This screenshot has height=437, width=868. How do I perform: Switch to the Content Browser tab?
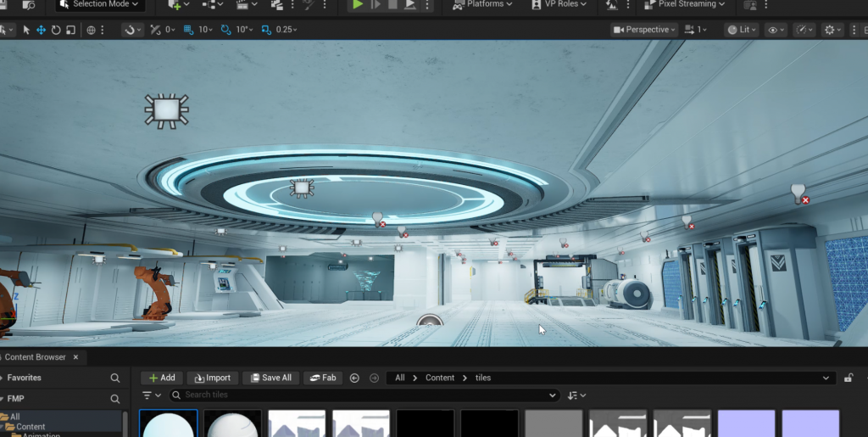(35, 357)
